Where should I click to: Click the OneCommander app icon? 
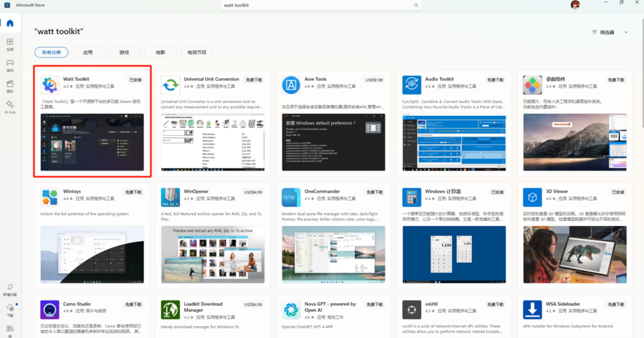(291, 197)
